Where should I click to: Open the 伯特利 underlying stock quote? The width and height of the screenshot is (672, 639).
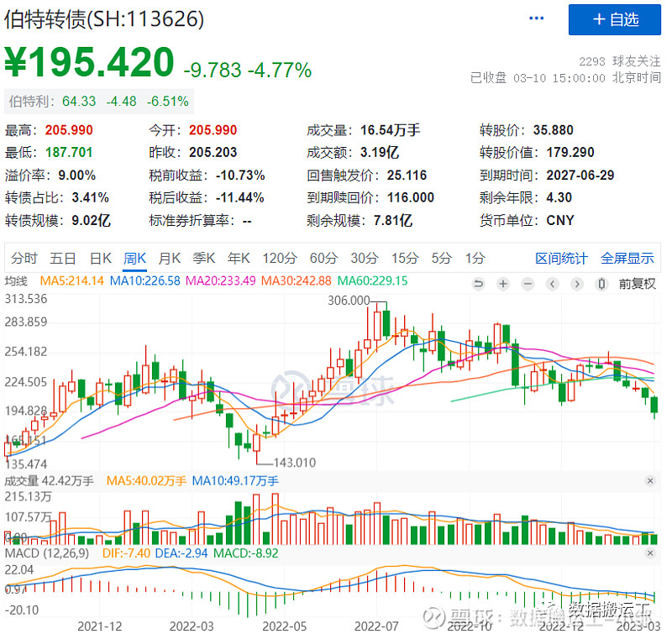coord(98,102)
